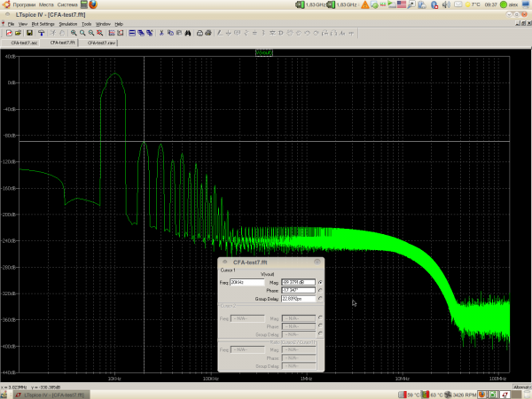Screen dimensions: 532x399
Task: Select Cursor 1 Mag radio button
Action: [x=320, y=282]
